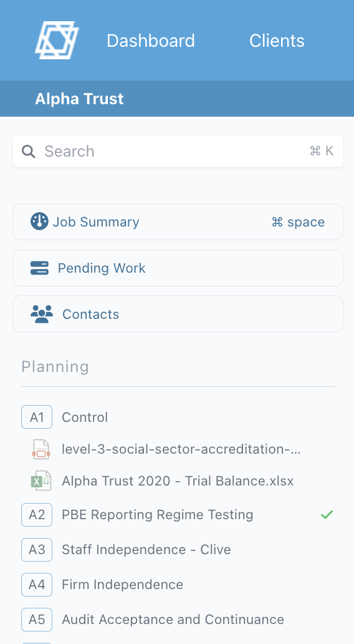Open the Dashboard tab
This screenshot has height=644, width=354.
pyautogui.click(x=151, y=40)
